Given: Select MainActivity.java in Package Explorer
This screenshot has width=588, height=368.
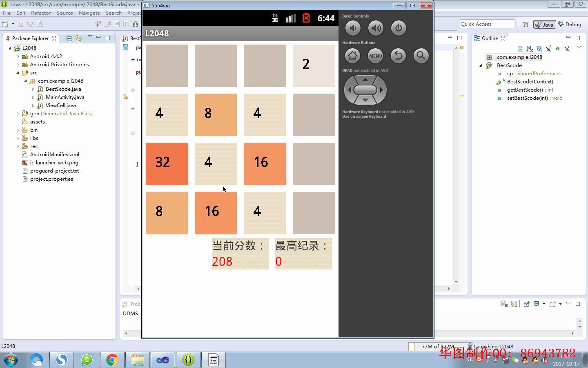Looking at the screenshot, I should [x=65, y=97].
